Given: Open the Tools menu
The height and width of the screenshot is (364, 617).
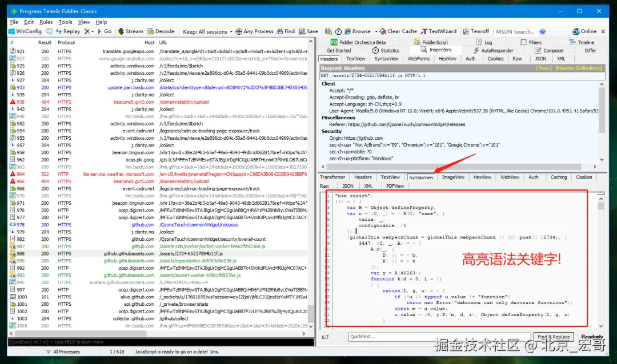Looking at the screenshot, I should click(x=65, y=22).
